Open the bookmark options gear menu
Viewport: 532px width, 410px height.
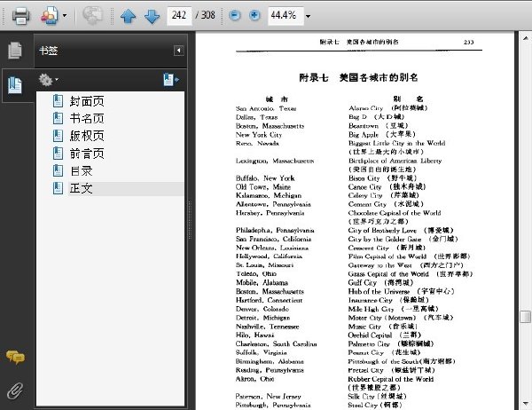(x=48, y=80)
